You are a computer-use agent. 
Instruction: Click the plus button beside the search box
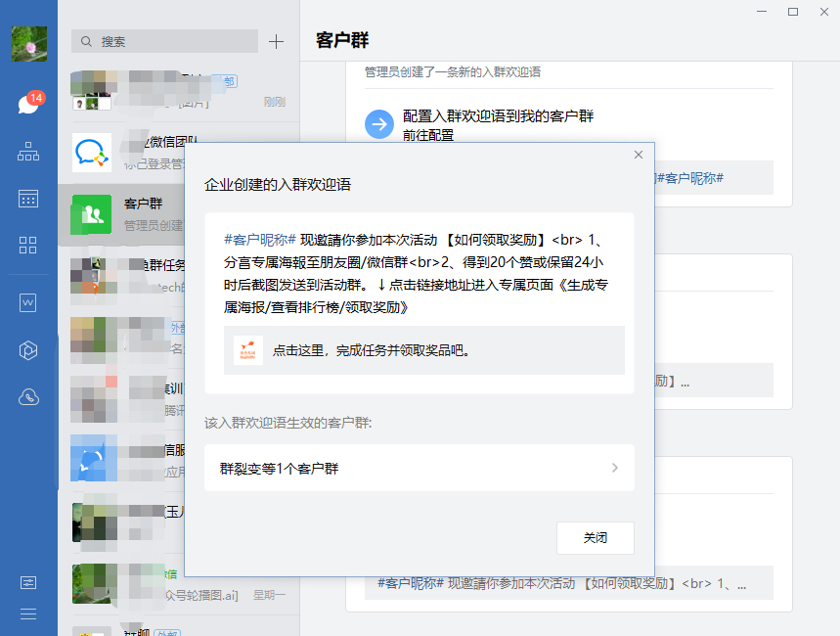276,41
